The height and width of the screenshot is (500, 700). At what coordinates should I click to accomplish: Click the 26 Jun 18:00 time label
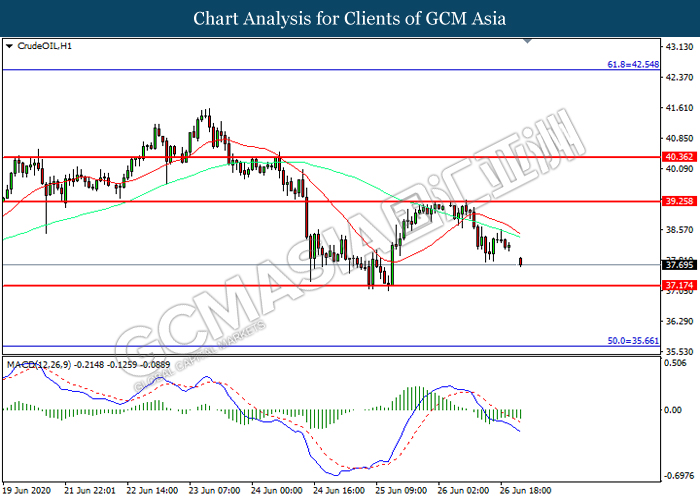coord(525,490)
